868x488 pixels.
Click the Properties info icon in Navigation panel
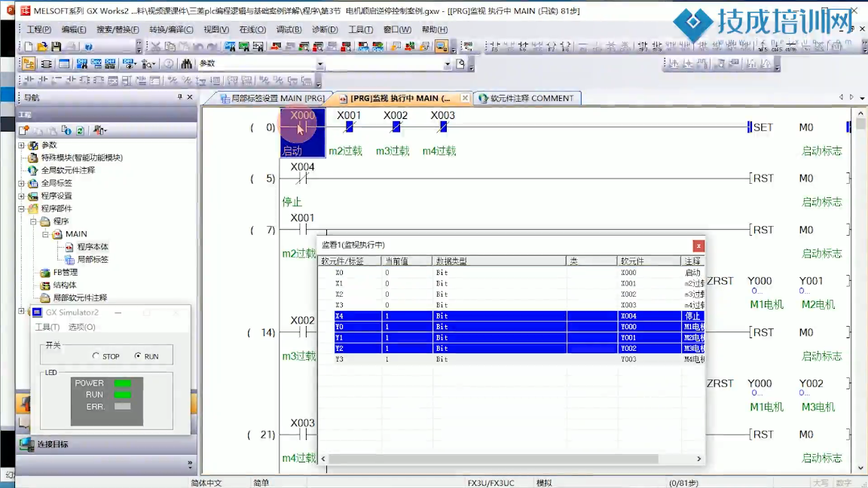pyautogui.click(x=66, y=130)
